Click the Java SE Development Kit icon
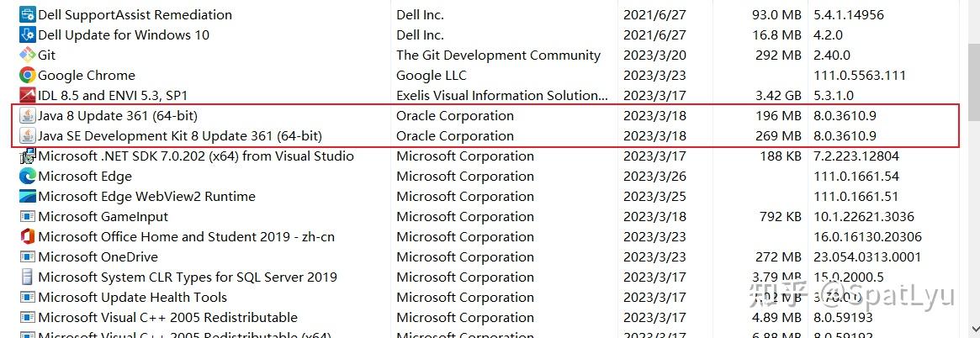The height and width of the screenshot is (338, 980). 27,135
